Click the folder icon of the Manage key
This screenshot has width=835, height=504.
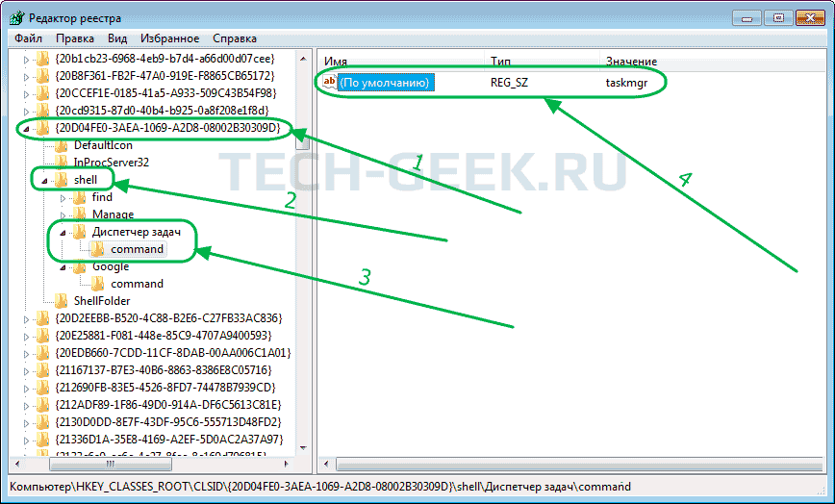pos(80,214)
